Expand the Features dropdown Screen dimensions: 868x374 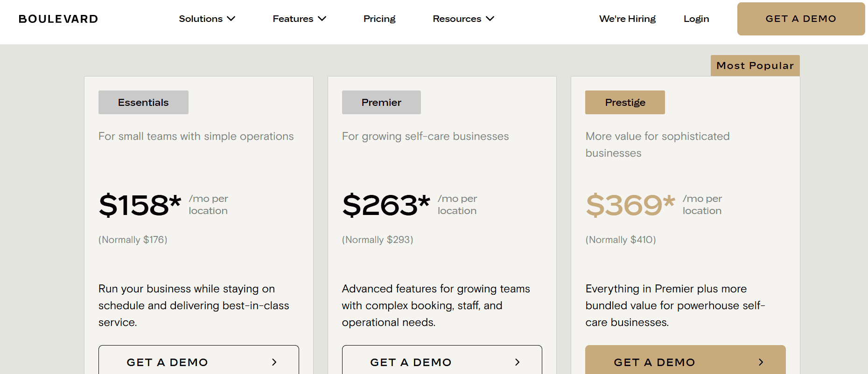click(x=293, y=19)
